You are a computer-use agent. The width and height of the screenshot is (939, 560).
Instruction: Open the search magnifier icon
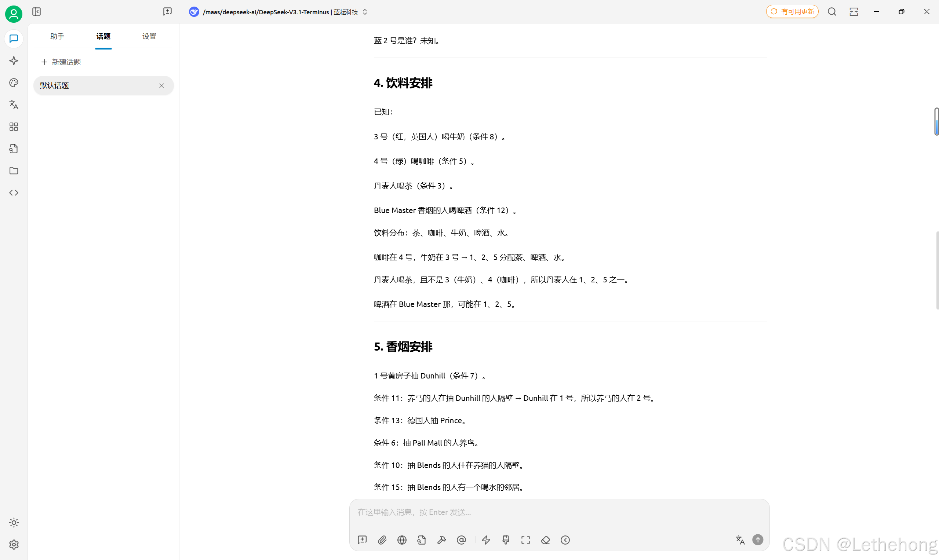pos(832,12)
